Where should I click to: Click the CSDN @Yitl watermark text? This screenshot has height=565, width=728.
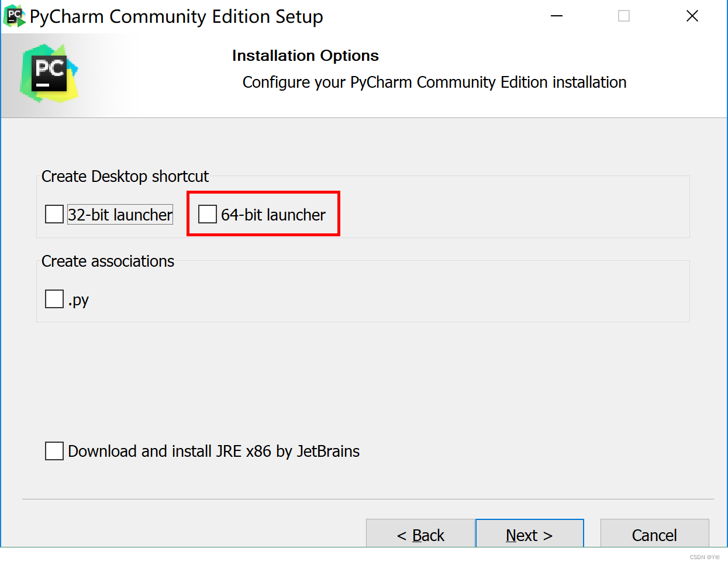tap(704, 558)
